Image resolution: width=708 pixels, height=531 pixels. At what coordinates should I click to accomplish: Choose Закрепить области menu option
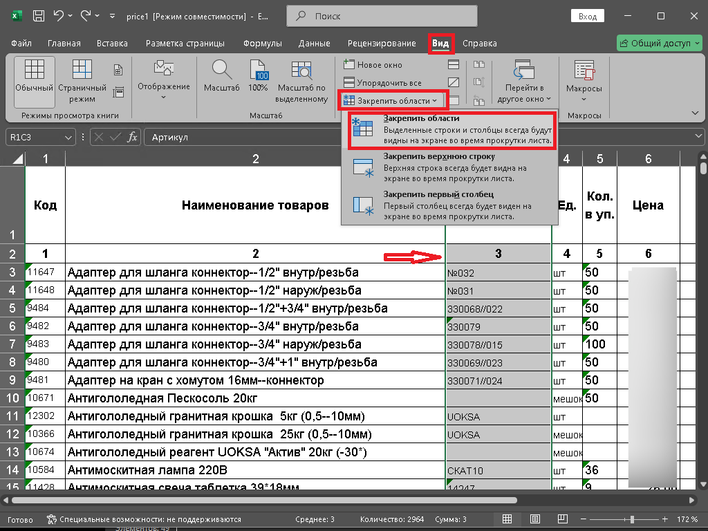click(x=452, y=130)
